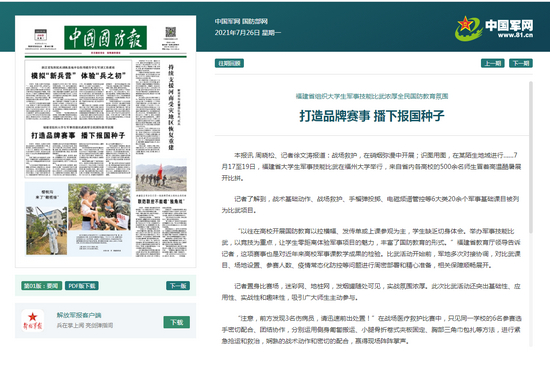550x376 pixels.
Task: Click the green 下载 button
Action: point(177,322)
